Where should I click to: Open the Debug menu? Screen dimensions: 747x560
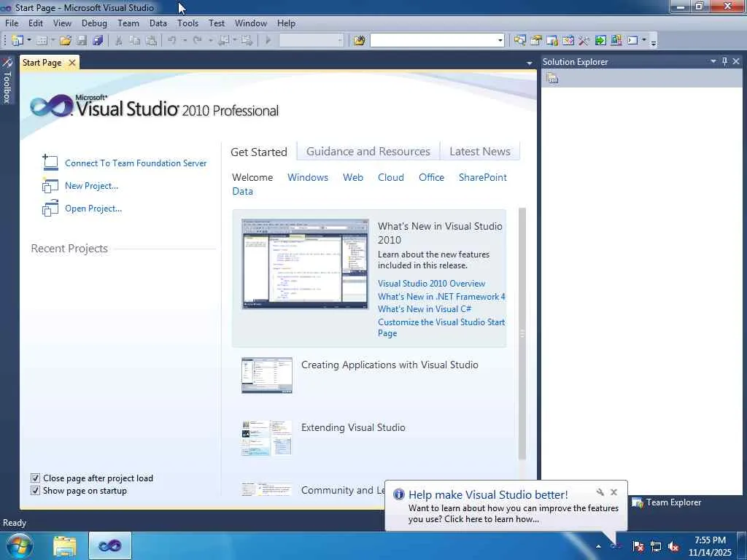click(94, 23)
